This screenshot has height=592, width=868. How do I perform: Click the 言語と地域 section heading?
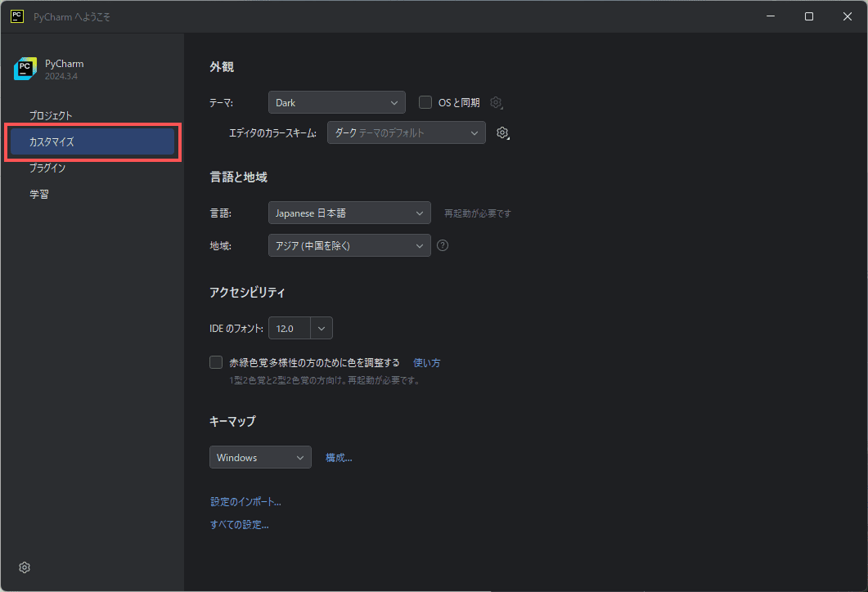[x=239, y=177]
